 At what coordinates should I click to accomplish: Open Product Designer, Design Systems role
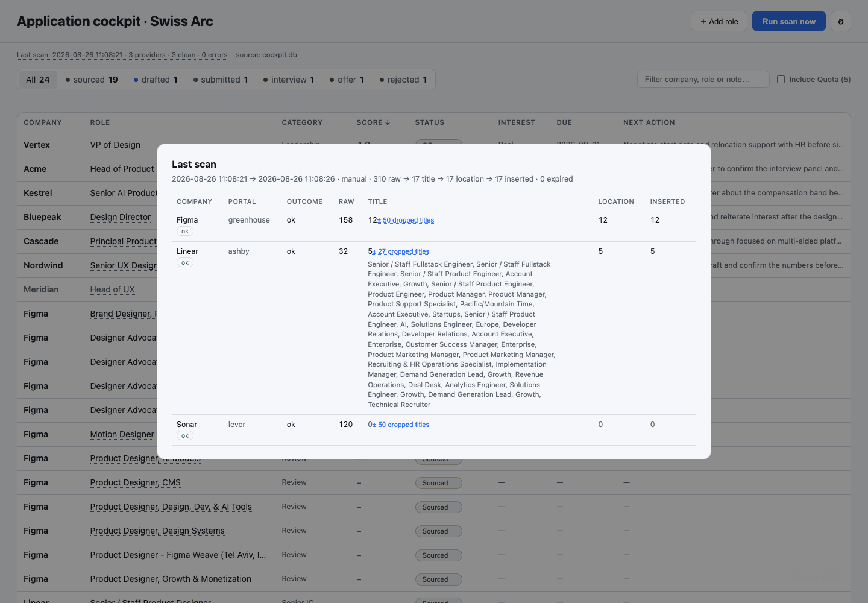[157, 531]
